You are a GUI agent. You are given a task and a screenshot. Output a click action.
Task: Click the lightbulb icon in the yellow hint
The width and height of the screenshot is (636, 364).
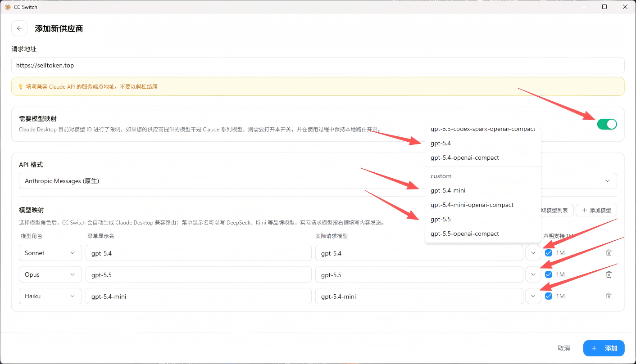click(20, 86)
